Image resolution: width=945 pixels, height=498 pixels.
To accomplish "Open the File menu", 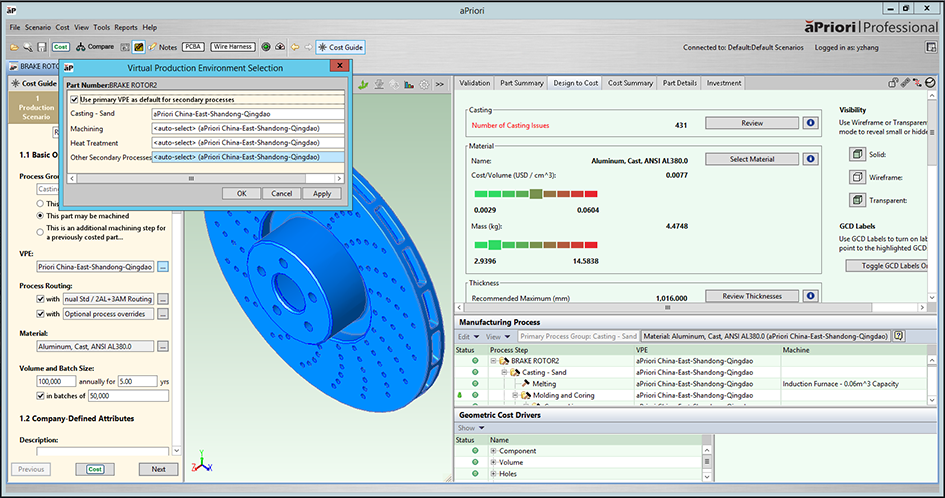I will pos(14,27).
